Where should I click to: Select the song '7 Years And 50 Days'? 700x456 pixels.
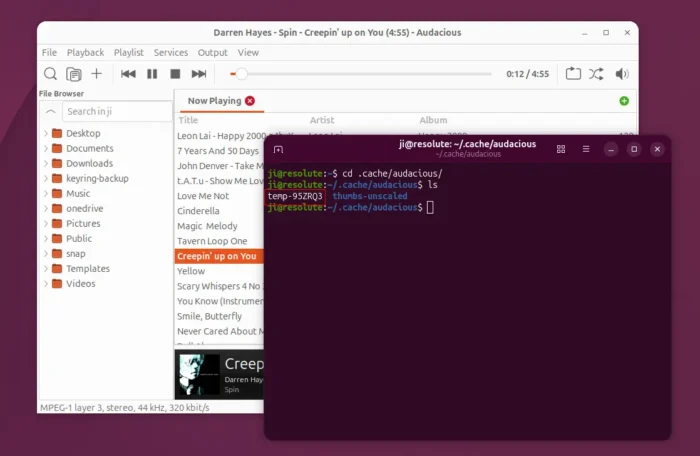[218, 151]
